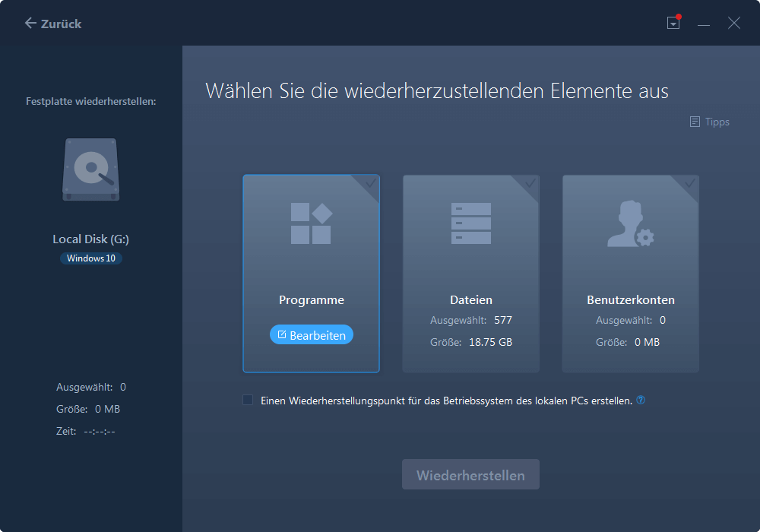
Task: Minimize the application window
Action: click(704, 24)
